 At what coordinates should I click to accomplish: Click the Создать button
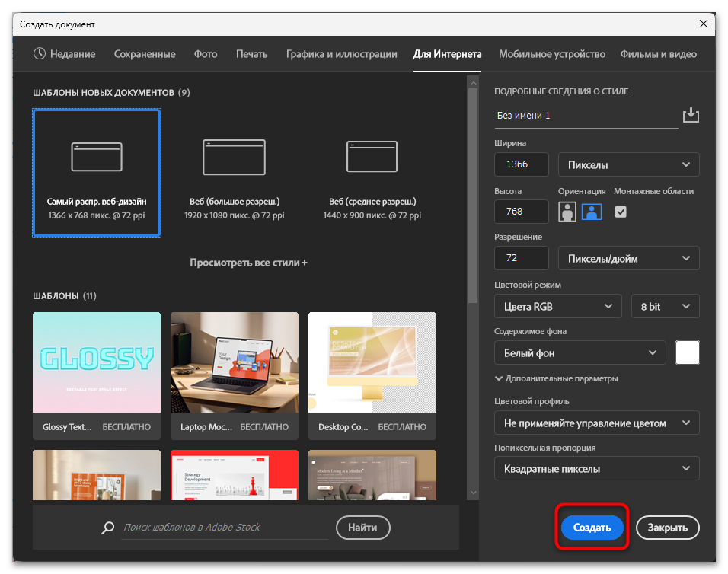click(x=592, y=528)
